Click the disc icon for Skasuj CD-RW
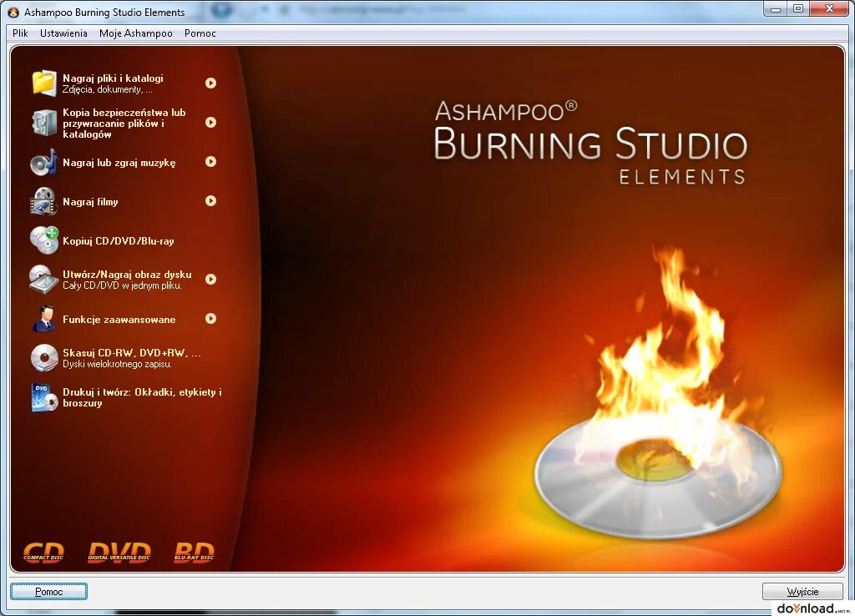This screenshot has height=616, width=855. pos(44,357)
